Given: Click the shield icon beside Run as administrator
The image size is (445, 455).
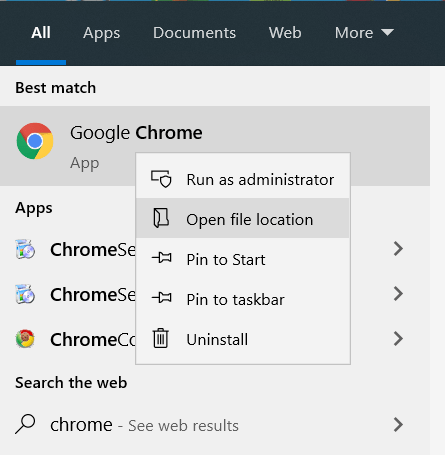Looking at the screenshot, I should [x=161, y=179].
